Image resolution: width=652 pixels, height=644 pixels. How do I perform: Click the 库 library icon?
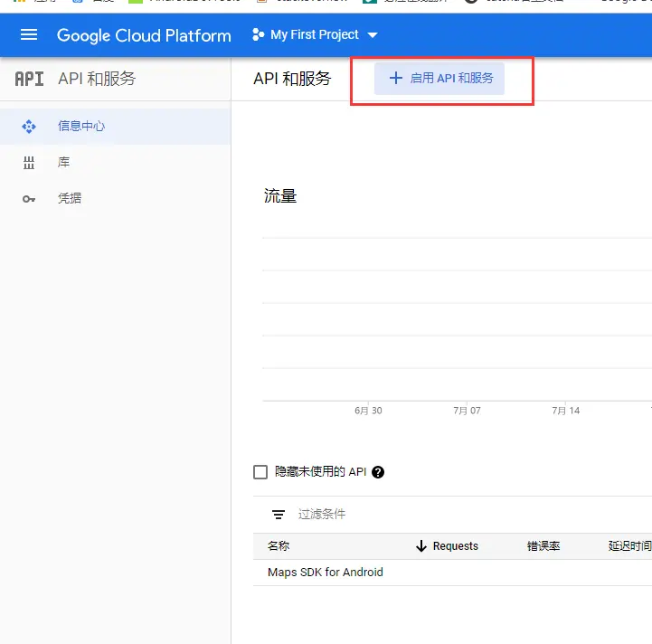[x=29, y=163]
